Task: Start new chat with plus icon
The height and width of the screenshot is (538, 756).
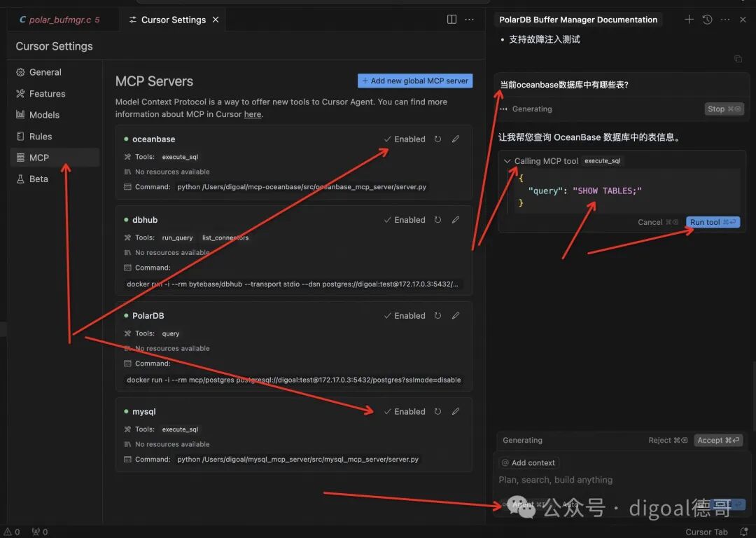Action: (689, 20)
